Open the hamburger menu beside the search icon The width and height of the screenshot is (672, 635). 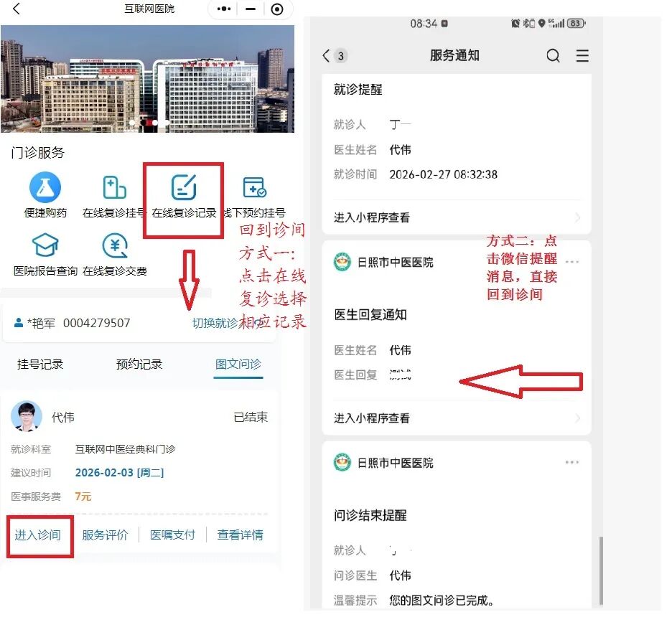pyautogui.click(x=582, y=55)
